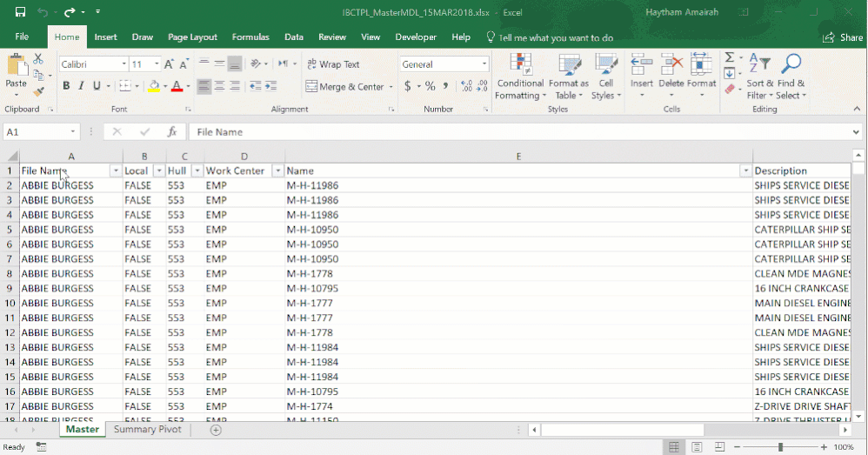Switch to Formulas tab
Image resolution: width=868 pixels, height=455 pixels.
pos(250,37)
